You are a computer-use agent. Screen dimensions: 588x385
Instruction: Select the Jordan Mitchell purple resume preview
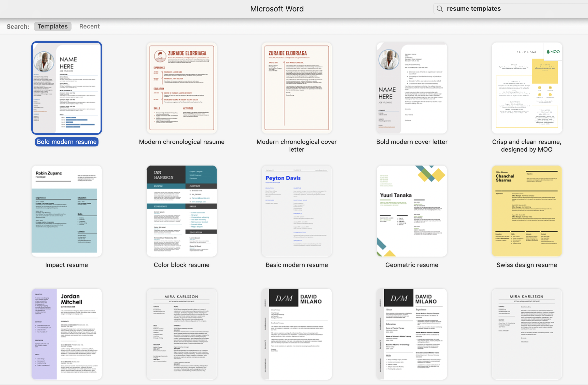66,334
